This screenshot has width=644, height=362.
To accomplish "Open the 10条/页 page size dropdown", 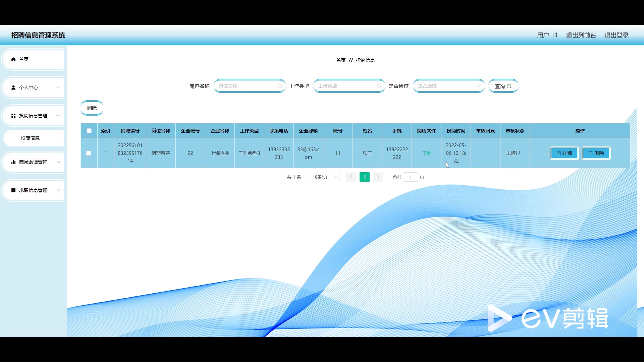I will (322, 177).
